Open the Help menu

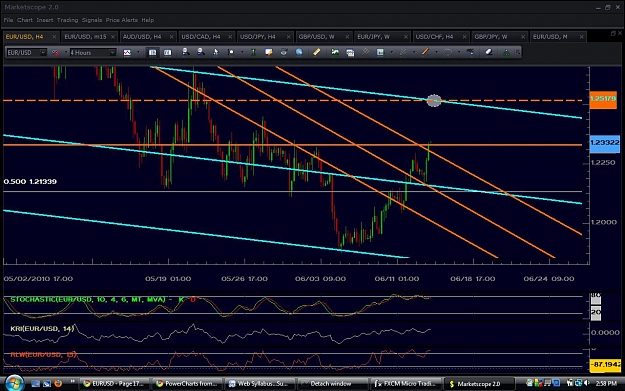click(x=147, y=20)
